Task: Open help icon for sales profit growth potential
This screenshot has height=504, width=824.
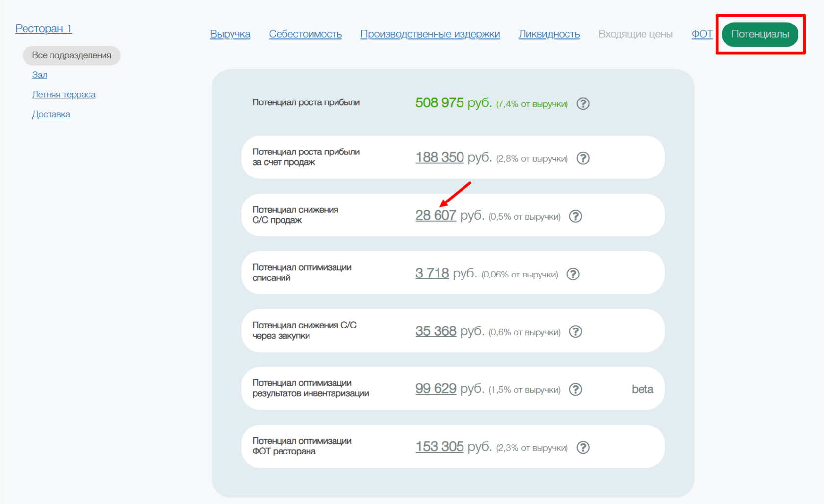Action: point(583,158)
